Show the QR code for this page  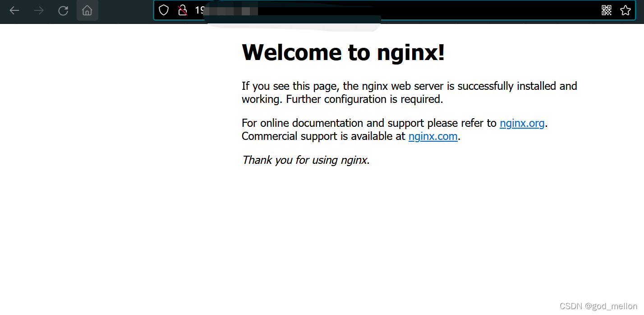click(x=607, y=10)
